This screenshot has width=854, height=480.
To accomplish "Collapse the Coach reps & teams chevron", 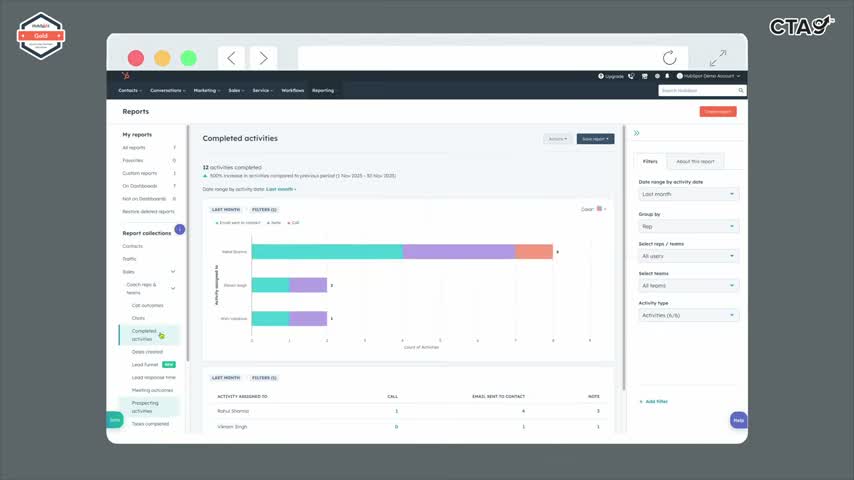I will (x=173, y=288).
